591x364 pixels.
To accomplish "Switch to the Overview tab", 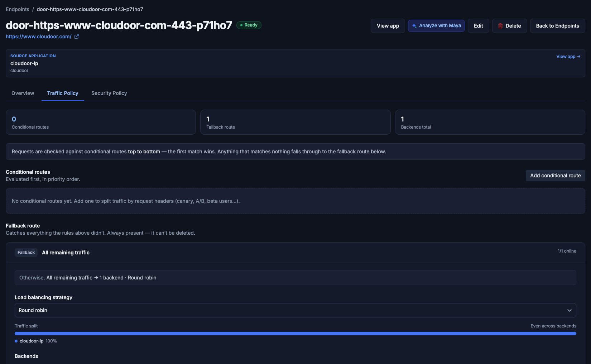I will (x=23, y=93).
